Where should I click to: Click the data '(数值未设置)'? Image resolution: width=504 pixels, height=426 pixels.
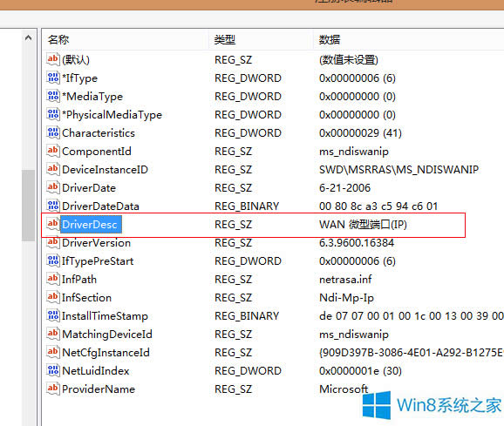pyautogui.click(x=349, y=60)
